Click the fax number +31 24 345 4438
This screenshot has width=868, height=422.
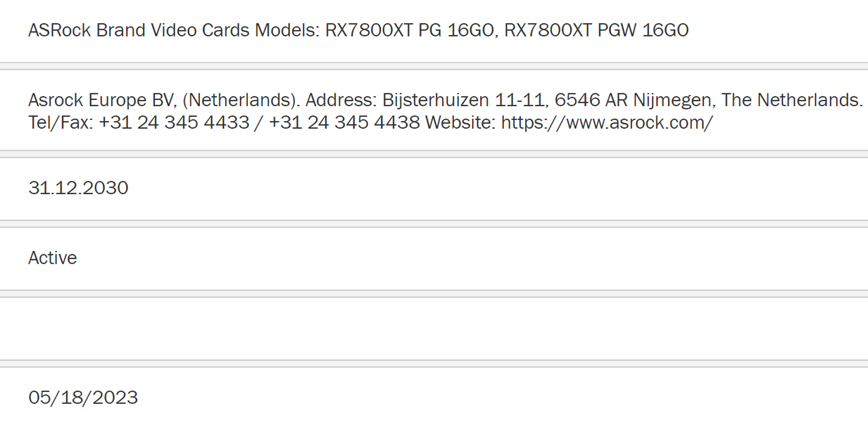[x=344, y=122]
